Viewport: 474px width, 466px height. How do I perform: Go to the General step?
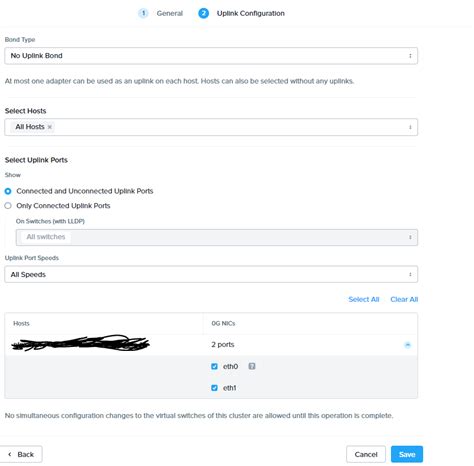(x=170, y=14)
